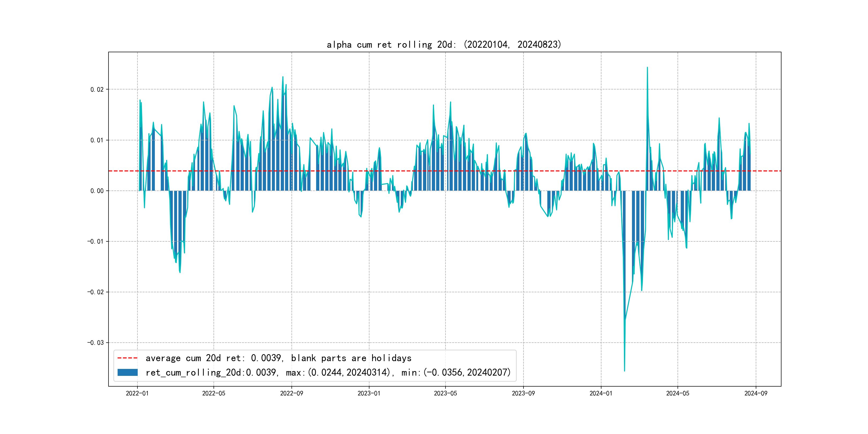Click the 2023-05 x-axis tick label
The height and width of the screenshot is (434, 868).
point(445,393)
